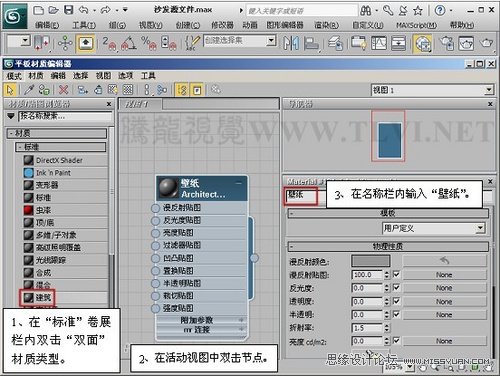500x376 pixels.
Task: Click the diffuse color reset arrow button
Action: pos(444,261)
